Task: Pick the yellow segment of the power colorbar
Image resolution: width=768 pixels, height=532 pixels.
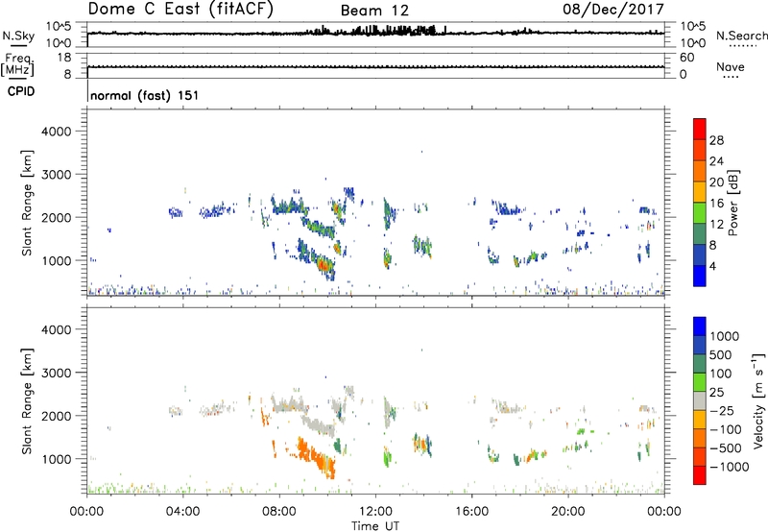Action: point(700,191)
